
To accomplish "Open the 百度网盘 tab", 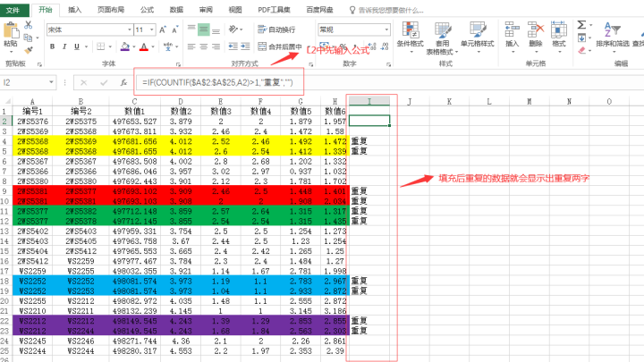I will click(x=319, y=10).
